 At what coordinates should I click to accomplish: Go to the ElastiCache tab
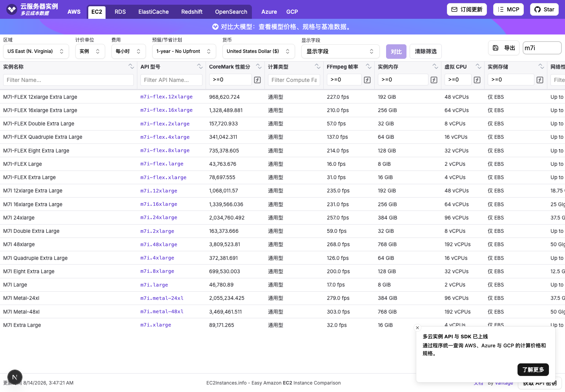coord(153,12)
